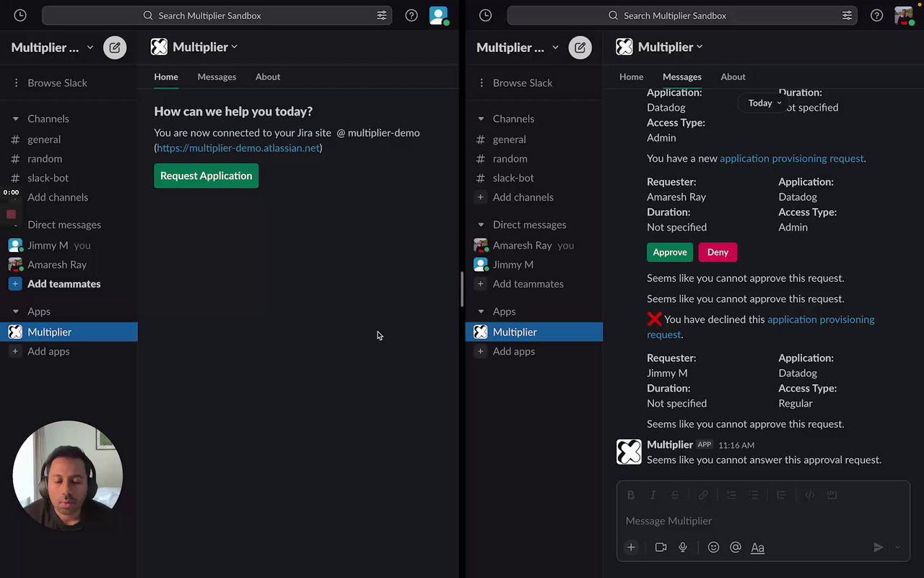924x578 pixels.
Task: Click the send message arrow icon
Action: tap(878, 548)
